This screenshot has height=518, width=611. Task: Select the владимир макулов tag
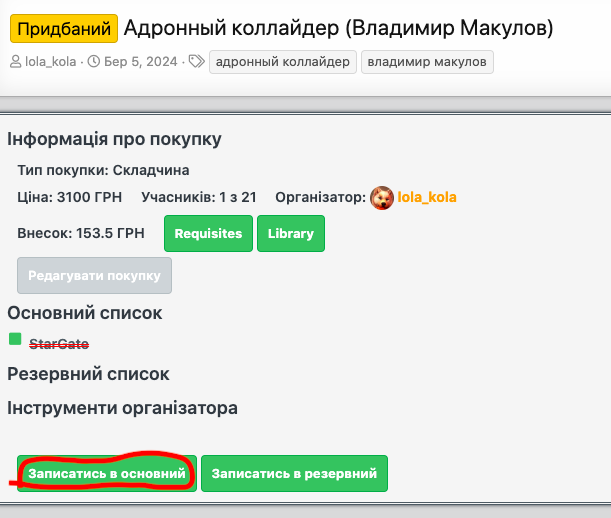(427, 62)
